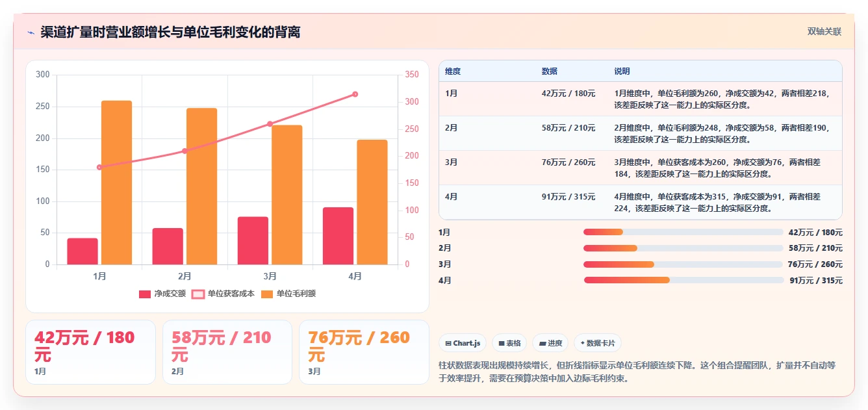
Task: Select the Chart.js tag chip
Action: (x=463, y=343)
